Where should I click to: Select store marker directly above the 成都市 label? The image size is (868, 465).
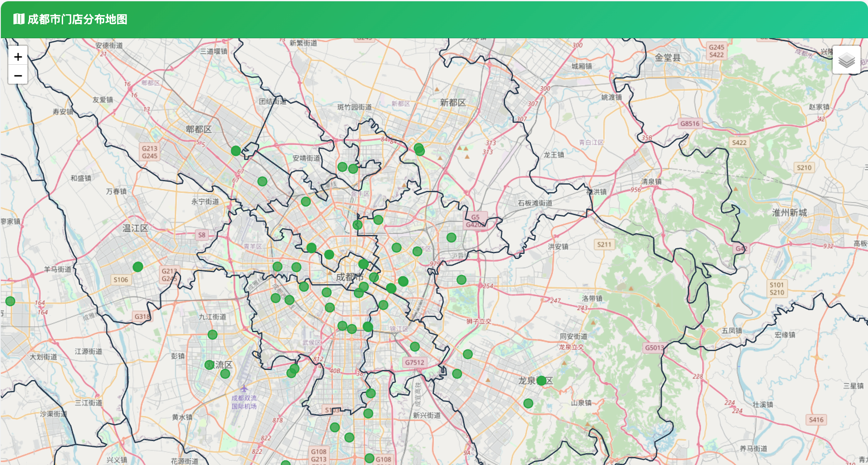tap(363, 264)
